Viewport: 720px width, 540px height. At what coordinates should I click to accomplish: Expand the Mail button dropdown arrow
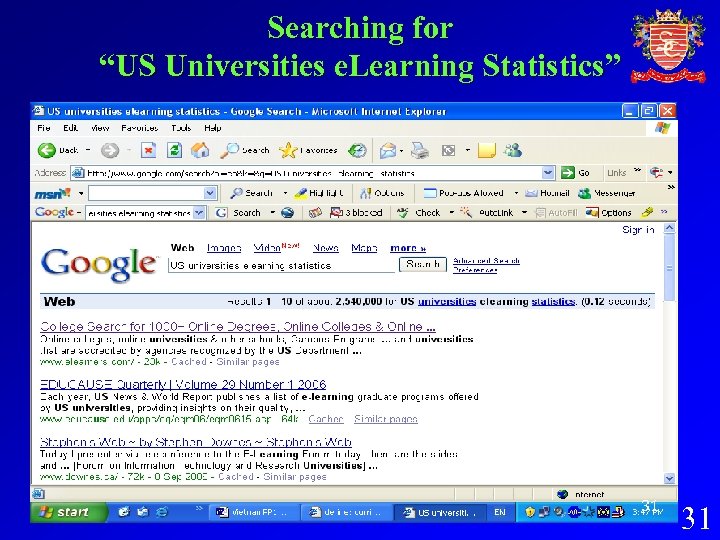pyautogui.click(x=401, y=151)
